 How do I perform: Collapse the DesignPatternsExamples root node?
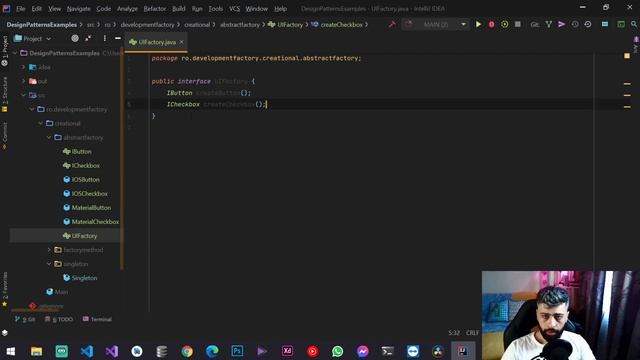pos(16,53)
